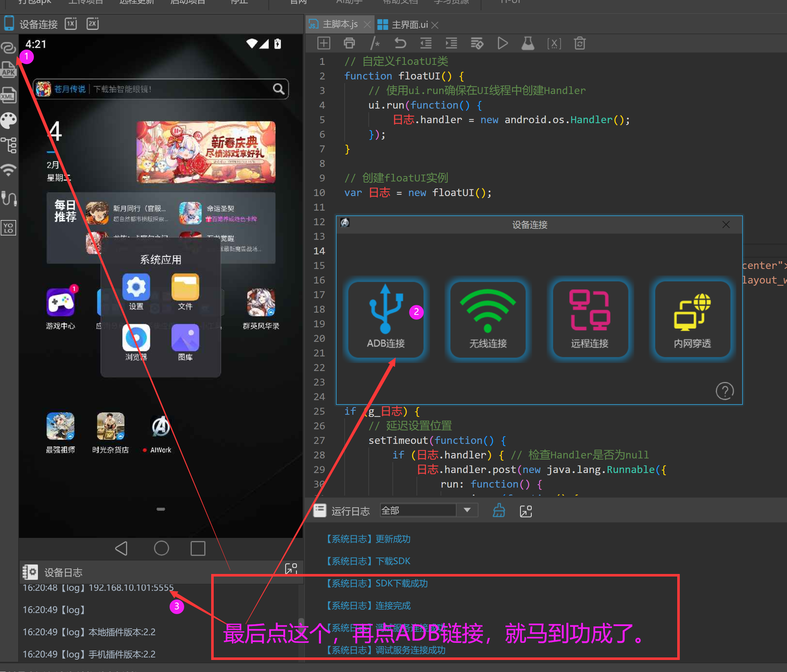
Task: Click the USB cable icon in sidebar
Action: (8, 198)
